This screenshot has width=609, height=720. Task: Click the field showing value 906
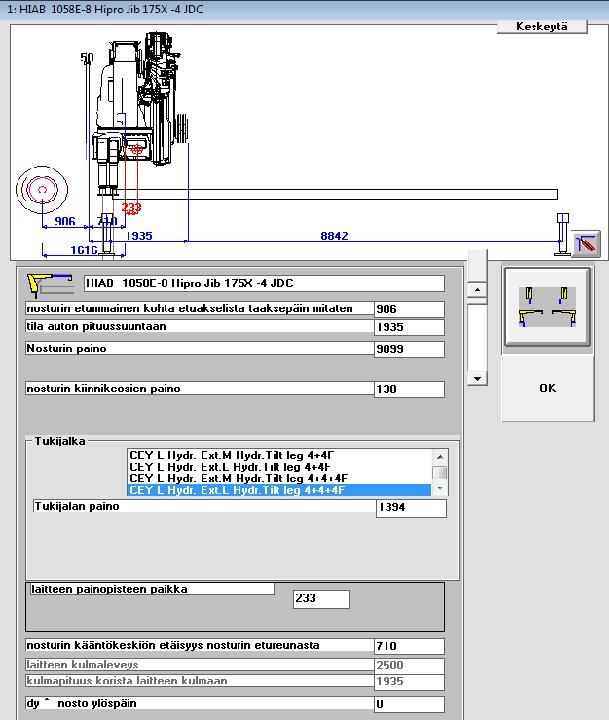point(409,309)
